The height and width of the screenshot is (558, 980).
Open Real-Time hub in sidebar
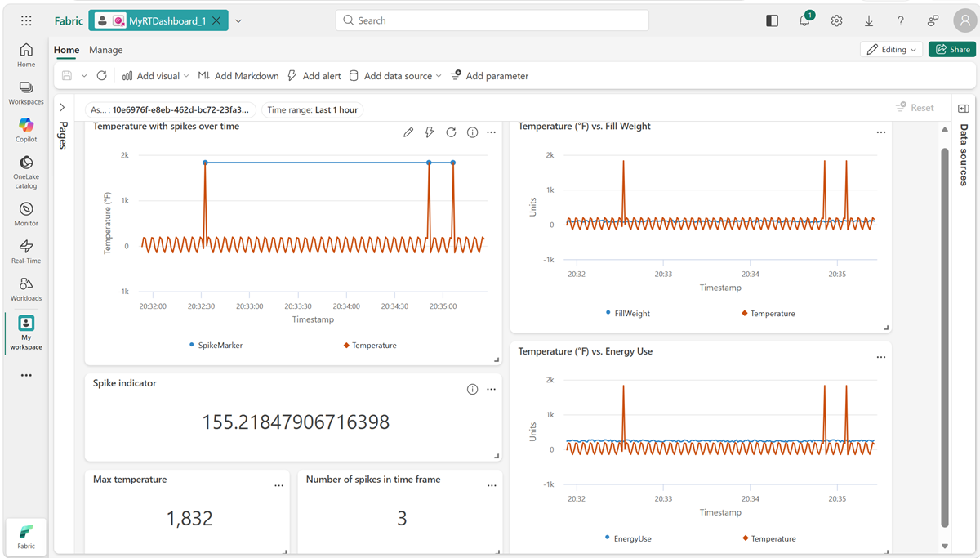tap(26, 252)
